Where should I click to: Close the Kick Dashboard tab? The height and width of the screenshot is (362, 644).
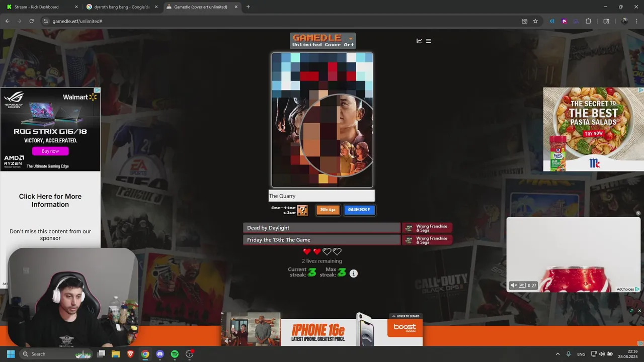[76, 7]
